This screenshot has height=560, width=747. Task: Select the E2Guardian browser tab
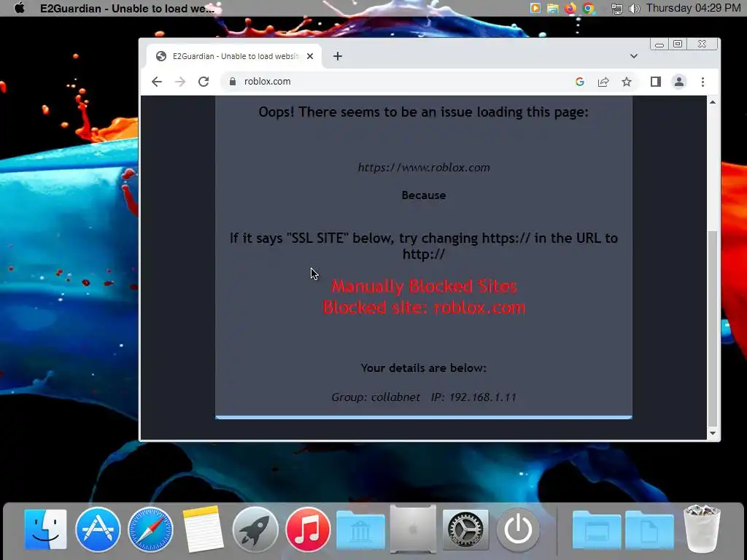[x=234, y=56]
